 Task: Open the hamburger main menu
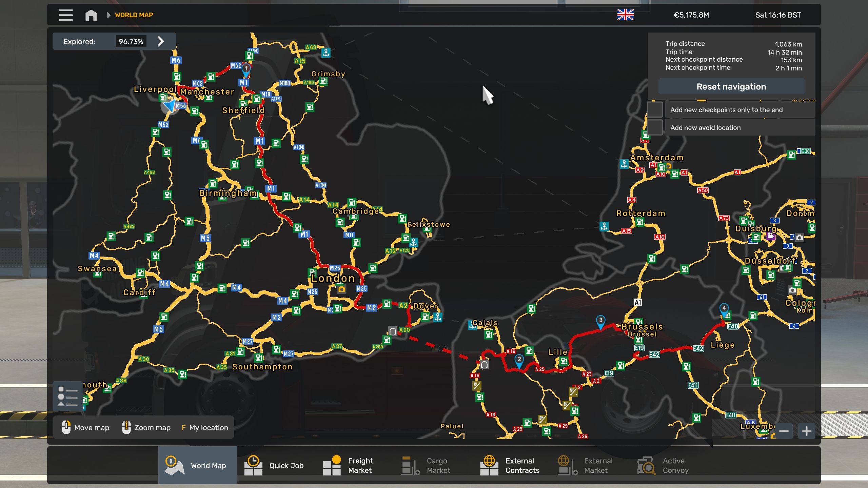[x=66, y=15]
